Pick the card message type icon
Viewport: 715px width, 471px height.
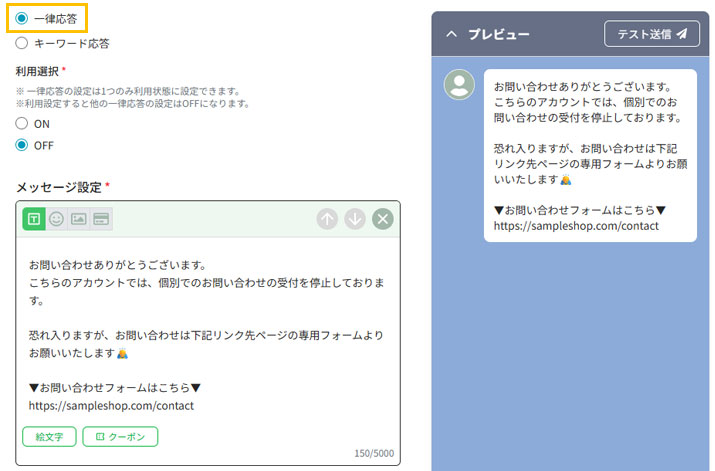point(101,219)
